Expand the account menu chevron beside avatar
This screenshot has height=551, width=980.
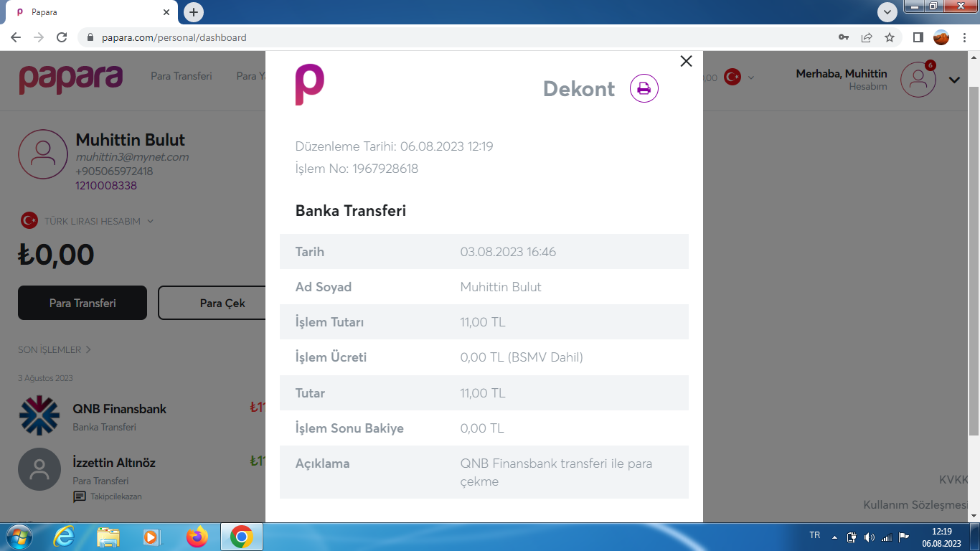(x=954, y=80)
